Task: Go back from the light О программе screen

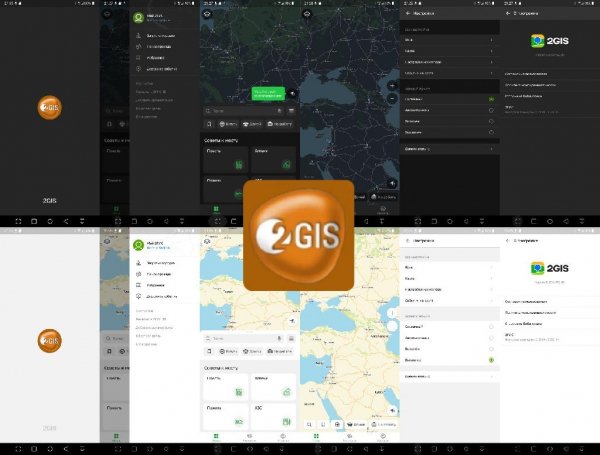Action: [x=508, y=241]
